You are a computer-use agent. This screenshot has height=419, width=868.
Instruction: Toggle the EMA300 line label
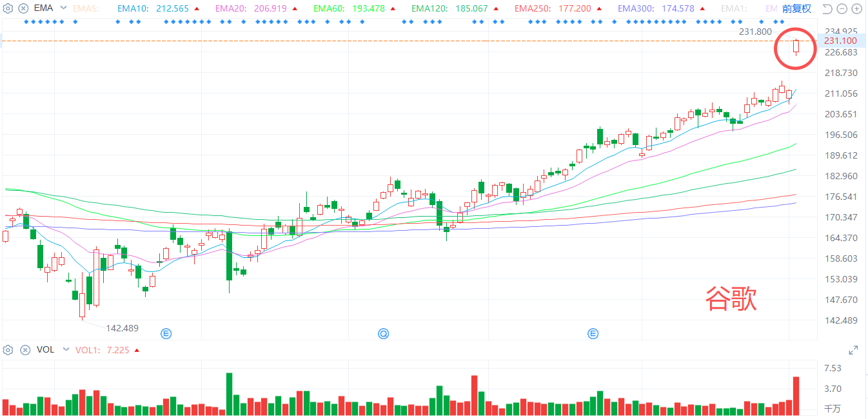click(635, 8)
